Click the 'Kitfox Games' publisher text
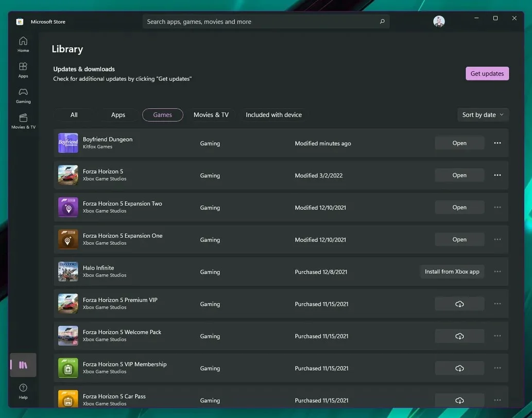532x418 pixels. click(97, 147)
